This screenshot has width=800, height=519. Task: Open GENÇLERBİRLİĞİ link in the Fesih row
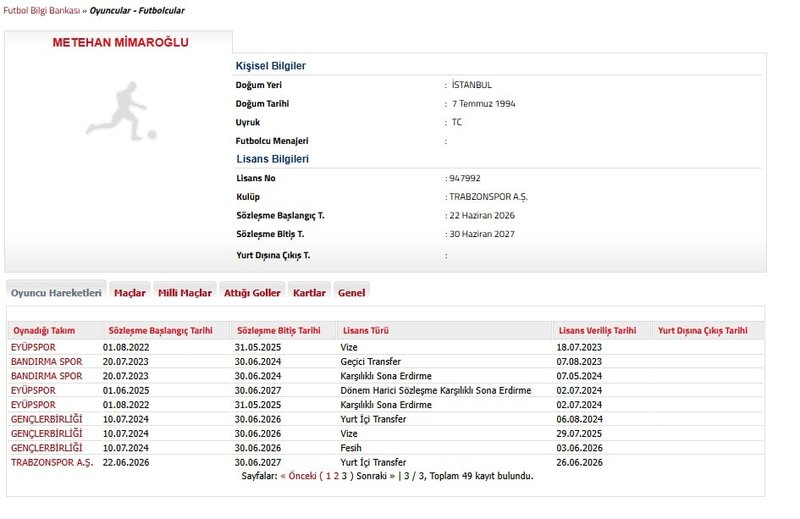click(x=46, y=448)
